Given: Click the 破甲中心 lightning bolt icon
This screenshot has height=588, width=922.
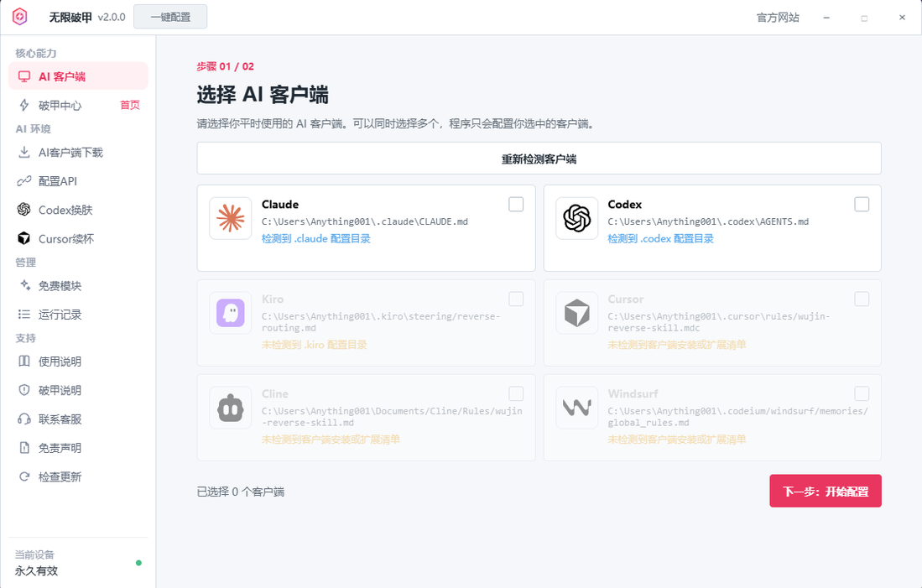Looking at the screenshot, I should click(24, 105).
